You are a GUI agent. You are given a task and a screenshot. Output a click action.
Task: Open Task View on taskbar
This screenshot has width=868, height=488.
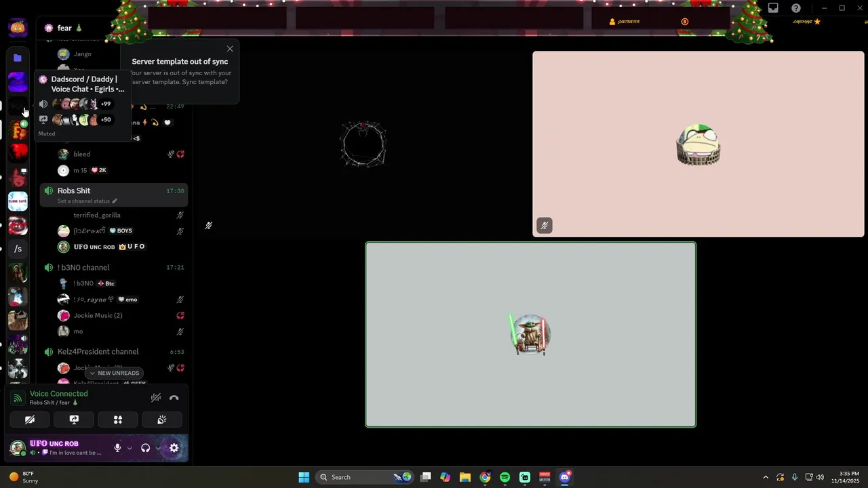click(425, 477)
